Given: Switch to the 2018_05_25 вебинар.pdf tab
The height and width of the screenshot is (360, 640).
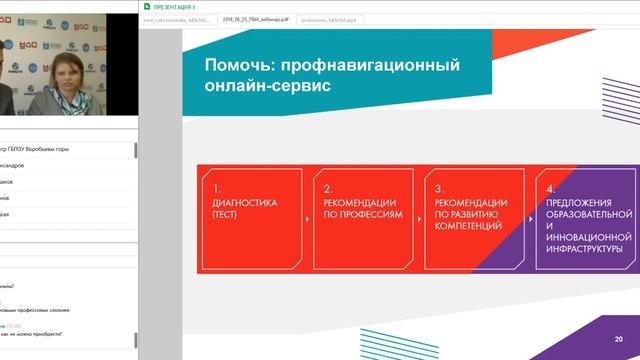Looking at the screenshot, I should point(256,20).
